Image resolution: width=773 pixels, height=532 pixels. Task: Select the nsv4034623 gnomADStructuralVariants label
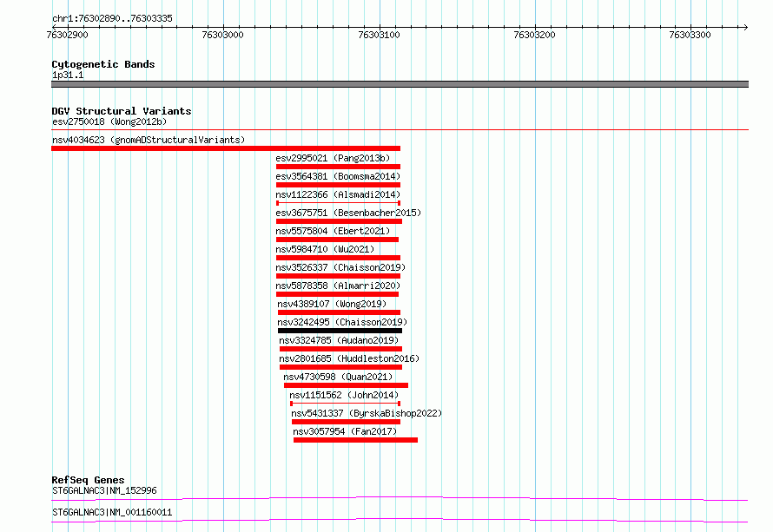149,140
